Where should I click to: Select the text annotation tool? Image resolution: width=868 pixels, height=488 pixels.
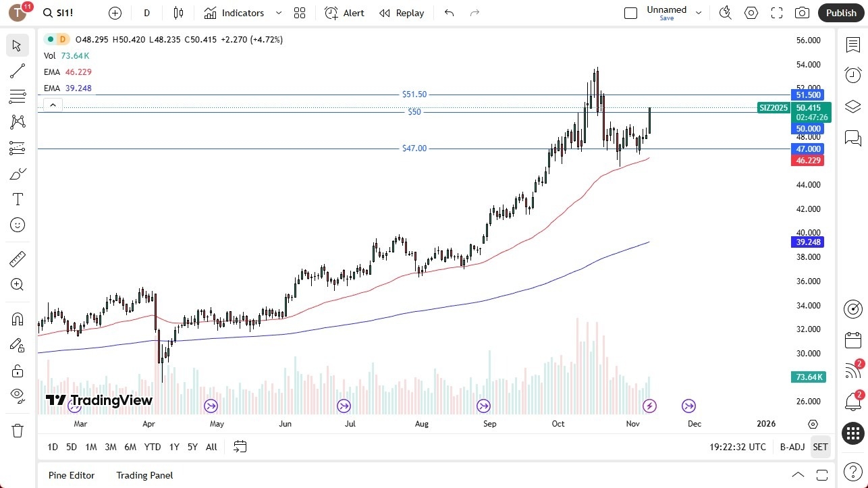[17, 198]
